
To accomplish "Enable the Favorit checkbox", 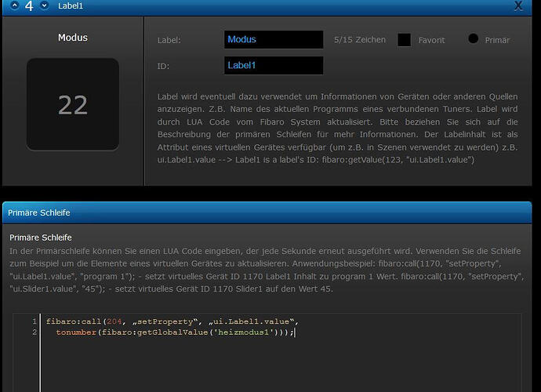I will pyautogui.click(x=404, y=40).
